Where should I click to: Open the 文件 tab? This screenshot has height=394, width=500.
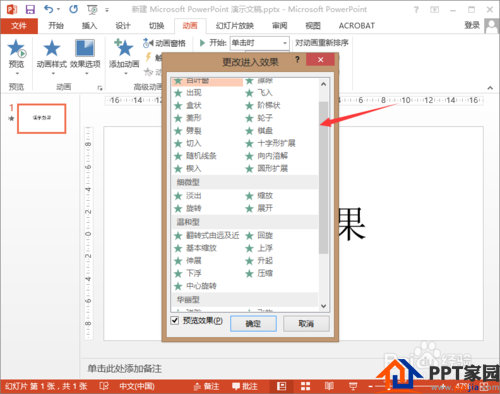pyautogui.click(x=19, y=26)
